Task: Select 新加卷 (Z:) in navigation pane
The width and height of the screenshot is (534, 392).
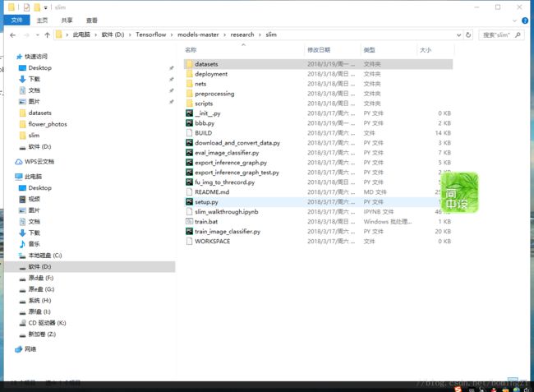Action: 42,334
